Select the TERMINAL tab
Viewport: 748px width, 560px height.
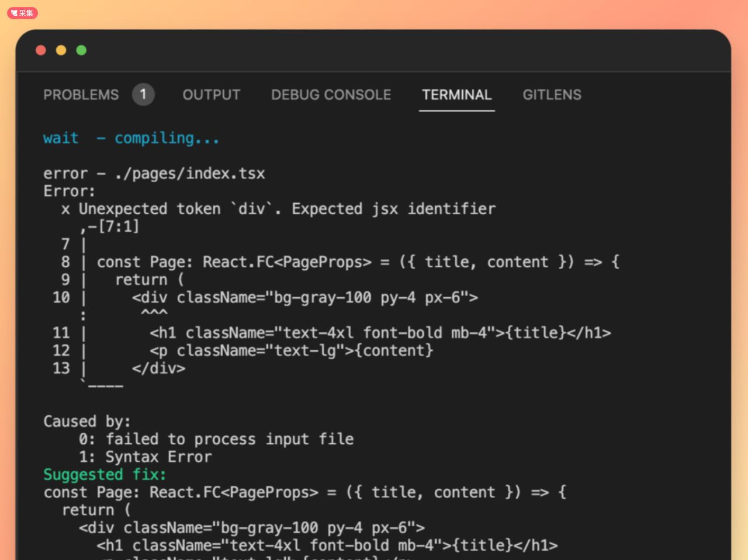(x=457, y=95)
